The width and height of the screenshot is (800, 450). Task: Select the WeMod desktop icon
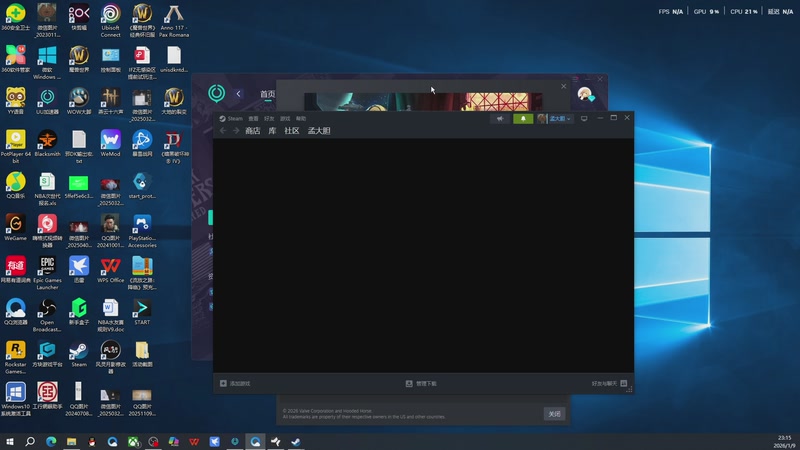coord(110,143)
